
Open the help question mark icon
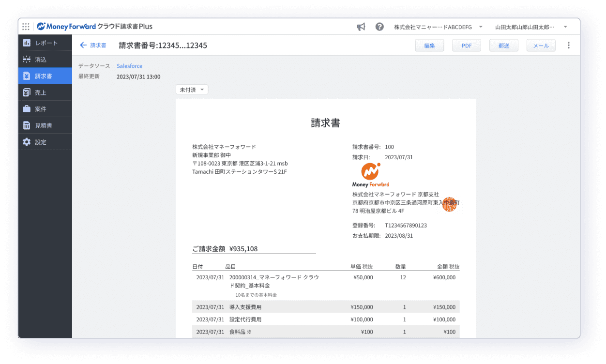[x=379, y=27]
